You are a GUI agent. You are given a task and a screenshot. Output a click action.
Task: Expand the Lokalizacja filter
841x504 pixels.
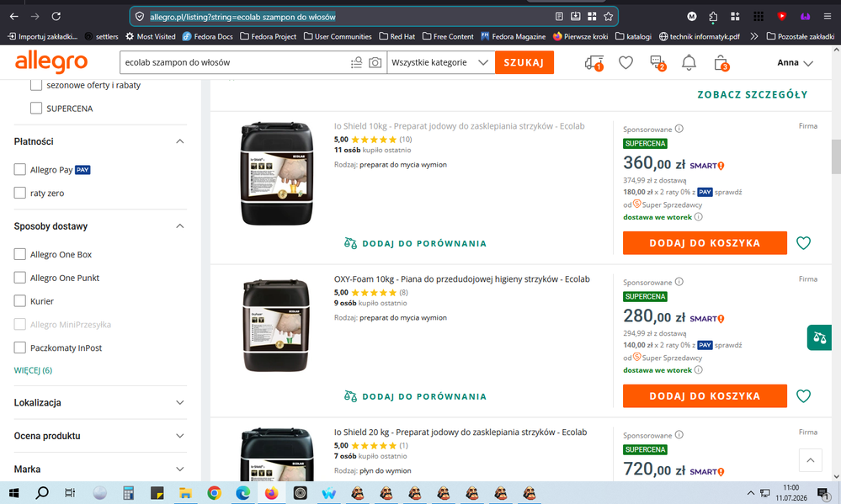click(x=179, y=403)
